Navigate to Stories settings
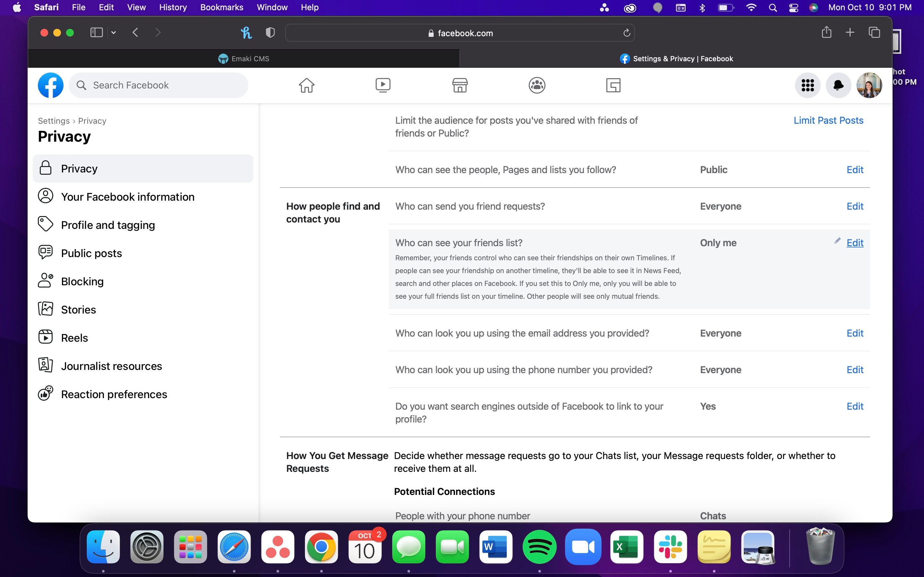The image size is (924, 577). point(78,309)
